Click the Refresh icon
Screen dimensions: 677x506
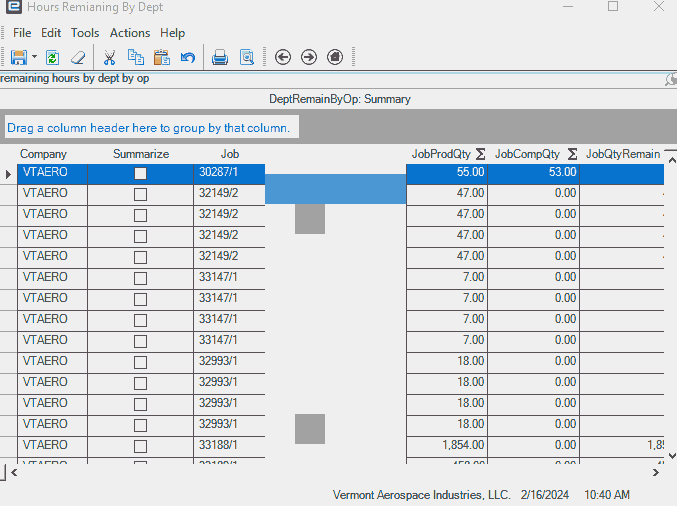click(53, 57)
